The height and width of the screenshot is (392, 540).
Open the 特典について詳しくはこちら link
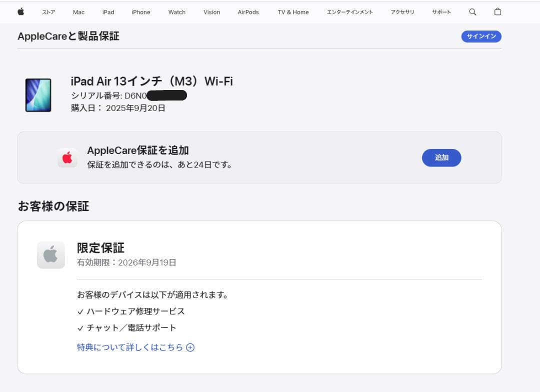(129, 346)
